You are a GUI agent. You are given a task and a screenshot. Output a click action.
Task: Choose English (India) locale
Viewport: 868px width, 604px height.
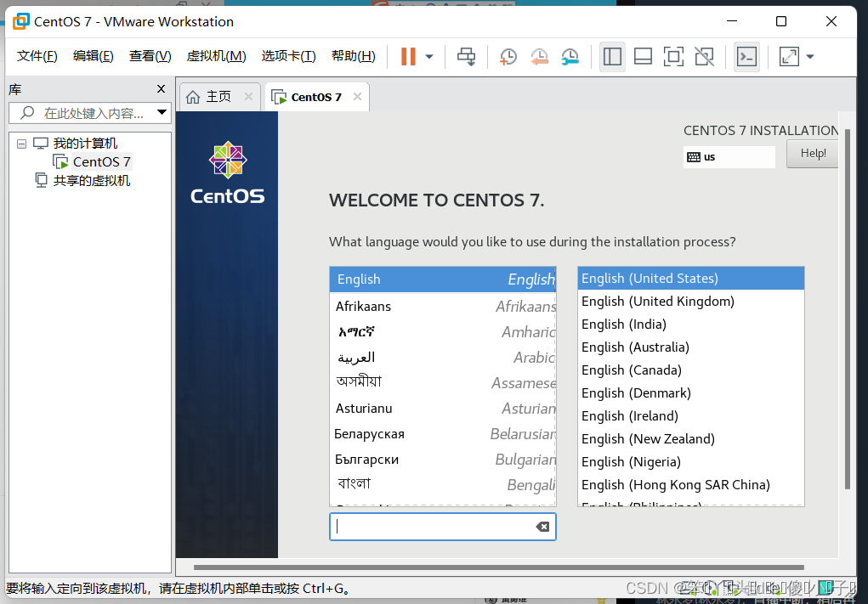pyautogui.click(x=691, y=325)
